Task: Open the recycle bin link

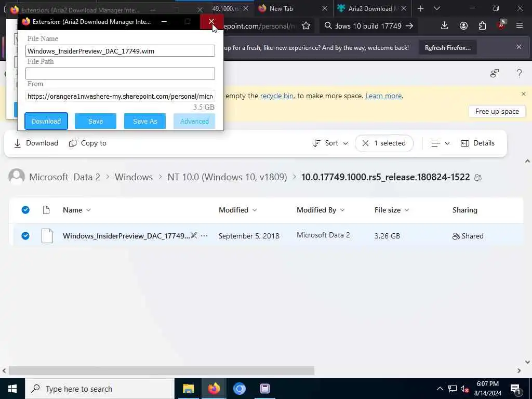Action: click(276, 96)
